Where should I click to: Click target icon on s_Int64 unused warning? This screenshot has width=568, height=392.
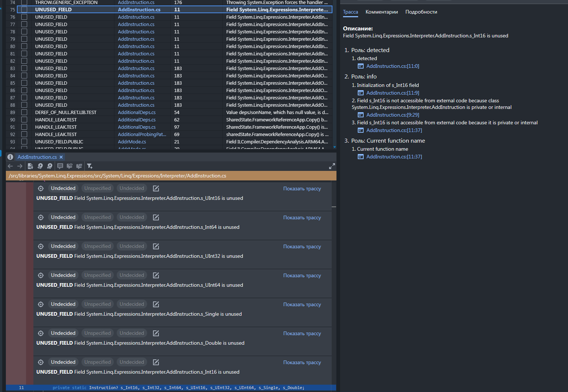point(41,217)
